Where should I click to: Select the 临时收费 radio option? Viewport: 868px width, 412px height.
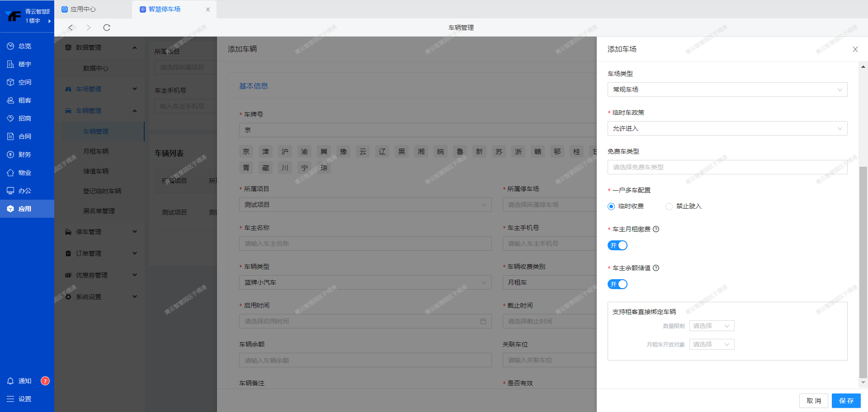612,206
